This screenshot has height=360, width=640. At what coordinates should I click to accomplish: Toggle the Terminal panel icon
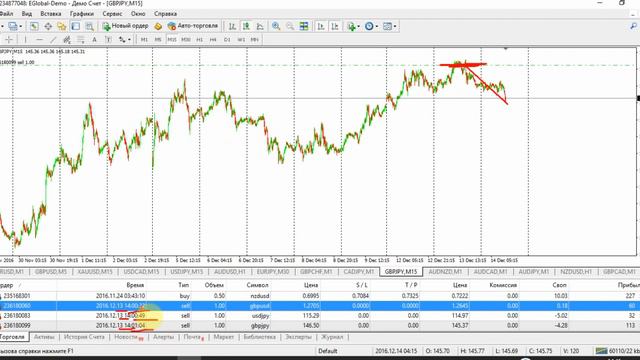click(x=76, y=26)
